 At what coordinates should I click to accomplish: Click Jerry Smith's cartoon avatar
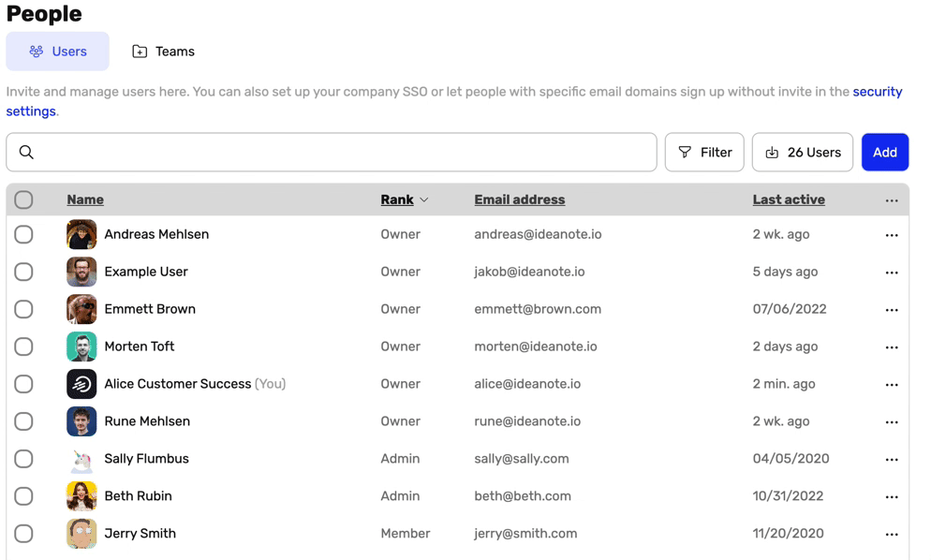(81, 533)
